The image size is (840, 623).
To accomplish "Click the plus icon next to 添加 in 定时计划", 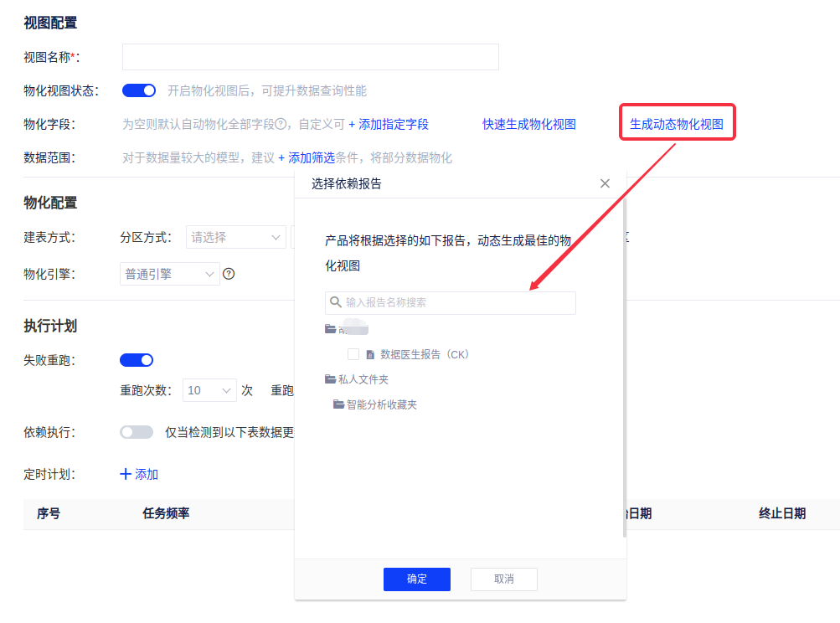I will point(126,474).
